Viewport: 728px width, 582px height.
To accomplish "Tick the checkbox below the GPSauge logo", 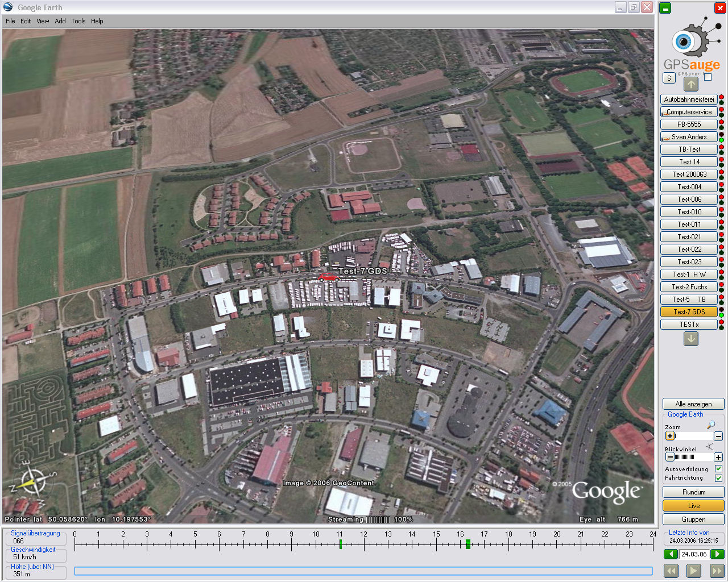I will pos(708,77).
